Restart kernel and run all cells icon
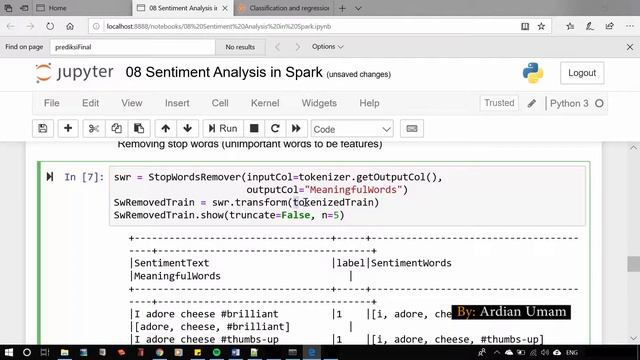This screenshot has height=360, width=640. 296,129
